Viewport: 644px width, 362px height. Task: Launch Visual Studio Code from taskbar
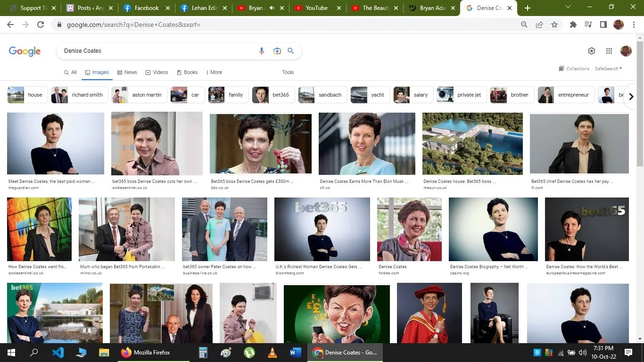click(58, 353)
